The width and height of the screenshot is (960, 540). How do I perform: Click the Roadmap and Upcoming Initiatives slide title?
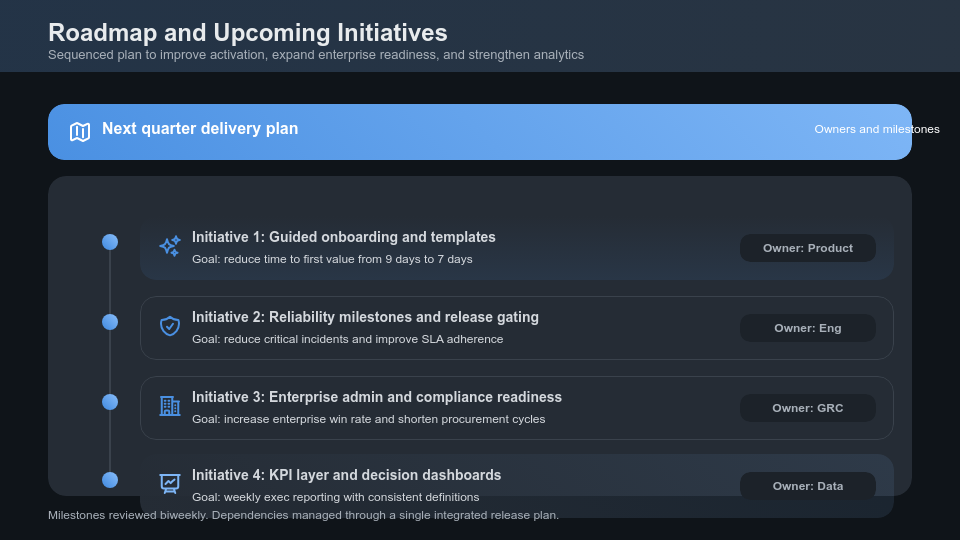247,32
